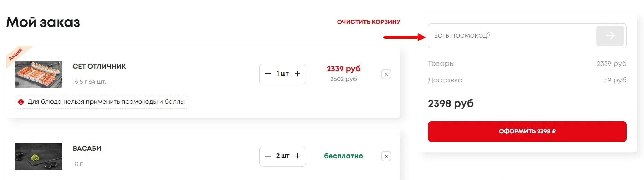Open the Васаби product thumbnail
The width and height of the screenshot is (644, 180).
click(38, 156)
